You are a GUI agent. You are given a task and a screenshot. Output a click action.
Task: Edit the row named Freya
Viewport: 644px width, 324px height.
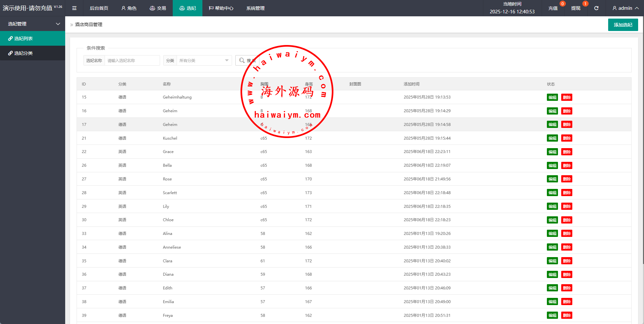(x=552, y=315)
